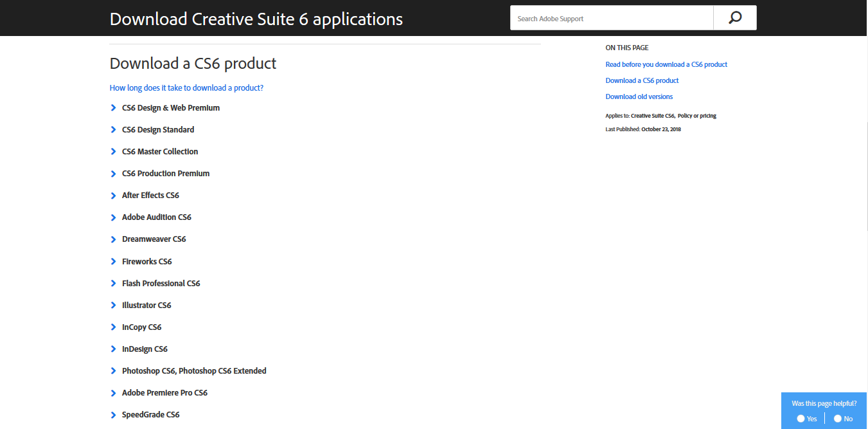This screenshot has width=868, height=429.
Task: Expand chevron beside Dreamweaver CS6
Action: [114, 239]
